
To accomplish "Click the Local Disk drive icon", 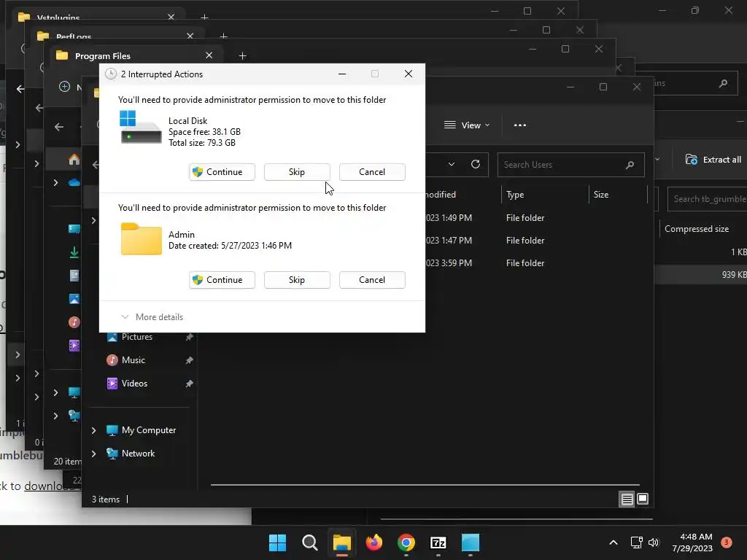I will pos(141,127).
